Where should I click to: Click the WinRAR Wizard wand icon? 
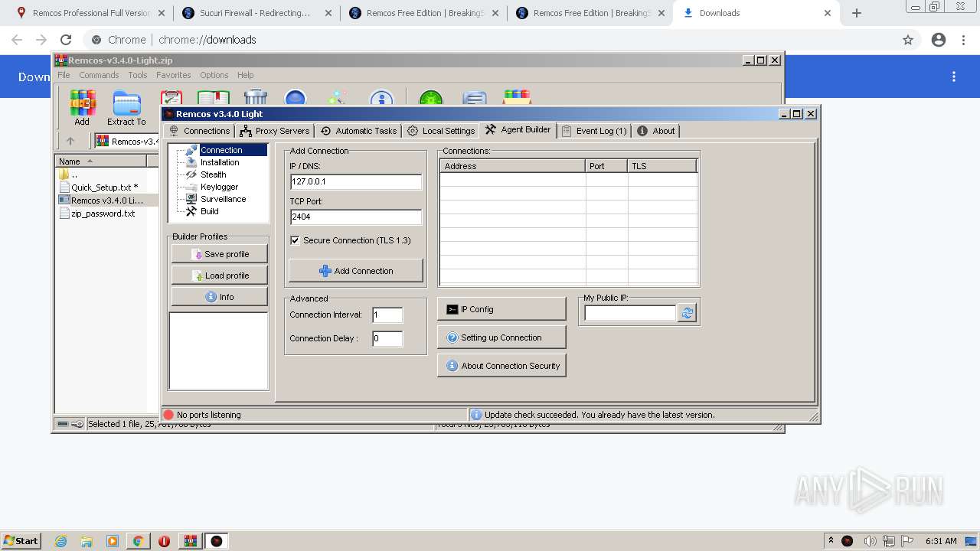click(337, 97)
